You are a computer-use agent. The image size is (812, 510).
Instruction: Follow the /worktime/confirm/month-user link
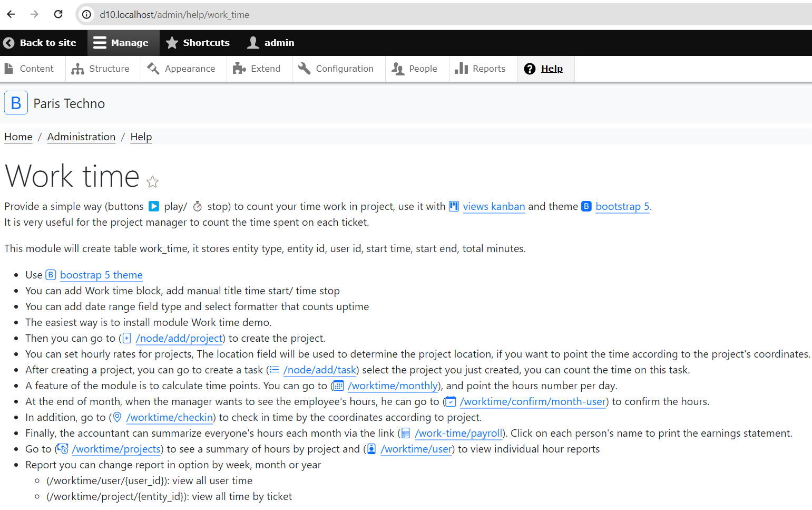pyautogui.click(x=533, y=401)
